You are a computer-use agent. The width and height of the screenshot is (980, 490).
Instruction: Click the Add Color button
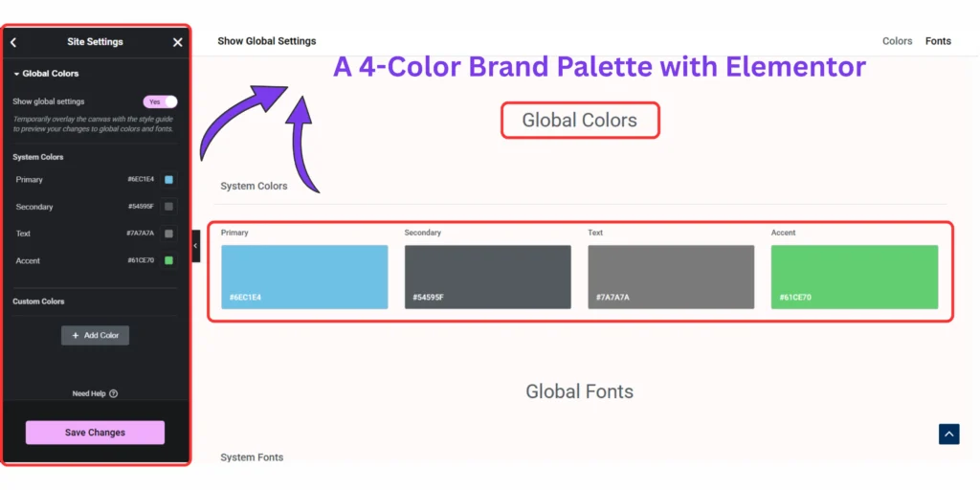click(x=95, y=336)
